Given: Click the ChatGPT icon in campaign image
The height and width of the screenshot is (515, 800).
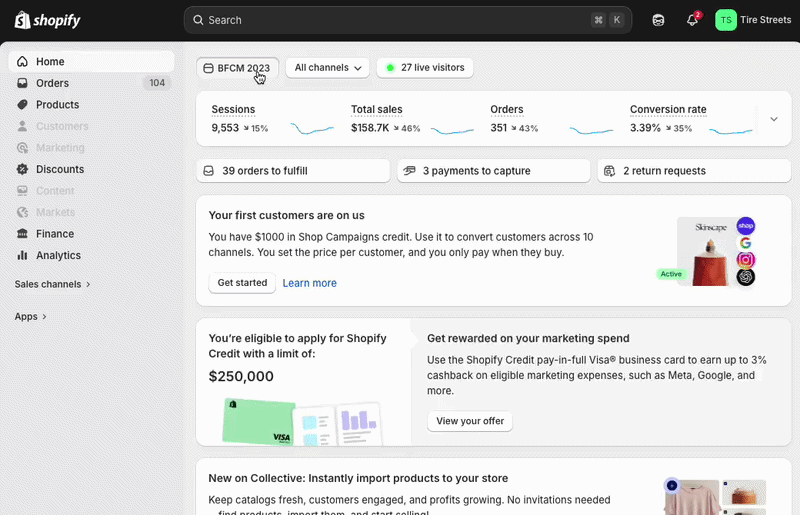Looking at the screenshot, I should pos(745,277).
